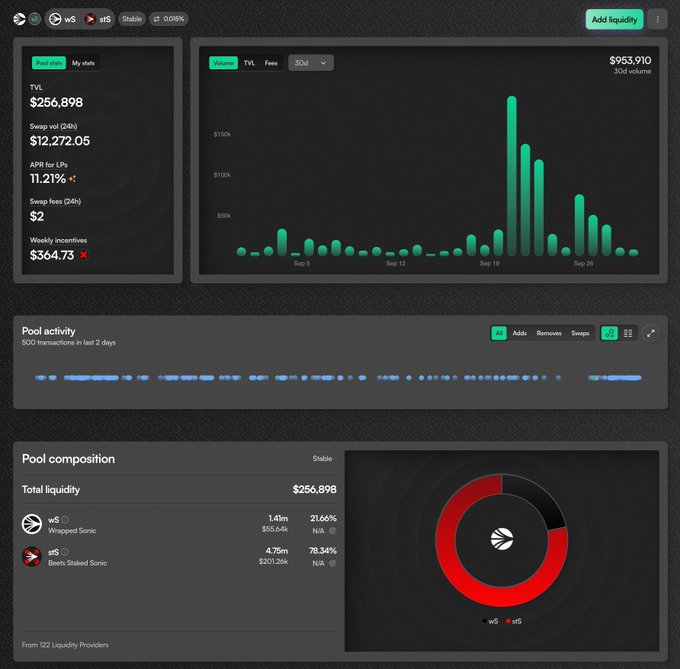The image size is (680, 669).
Task: Click the weekly incentives value $364.73
Action: click(52, 255)
